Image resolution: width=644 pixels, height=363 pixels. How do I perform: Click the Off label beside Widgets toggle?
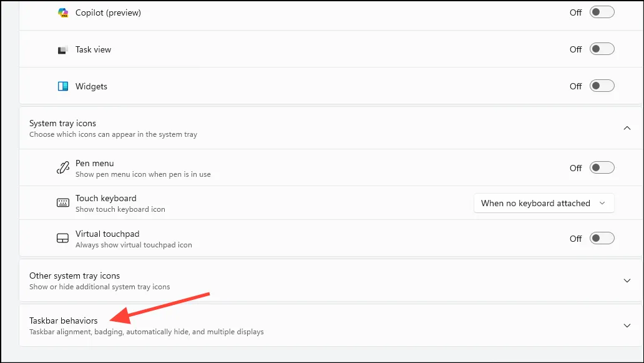[575, 86]
